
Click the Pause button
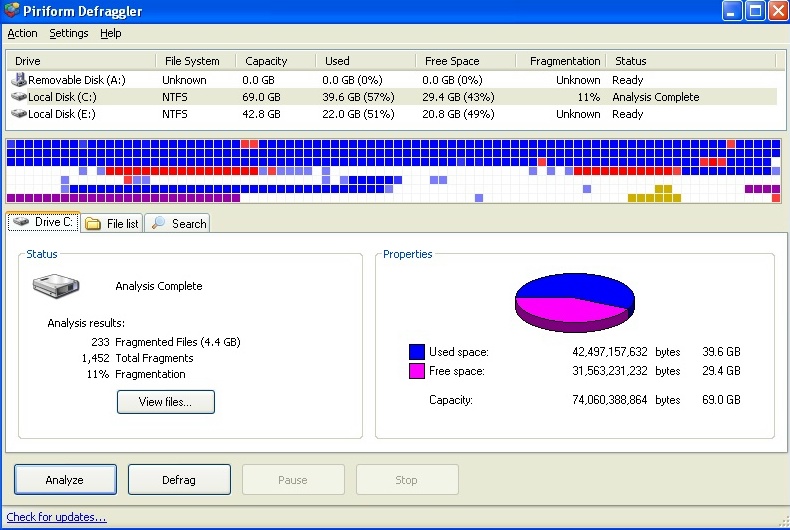[293, 480]
